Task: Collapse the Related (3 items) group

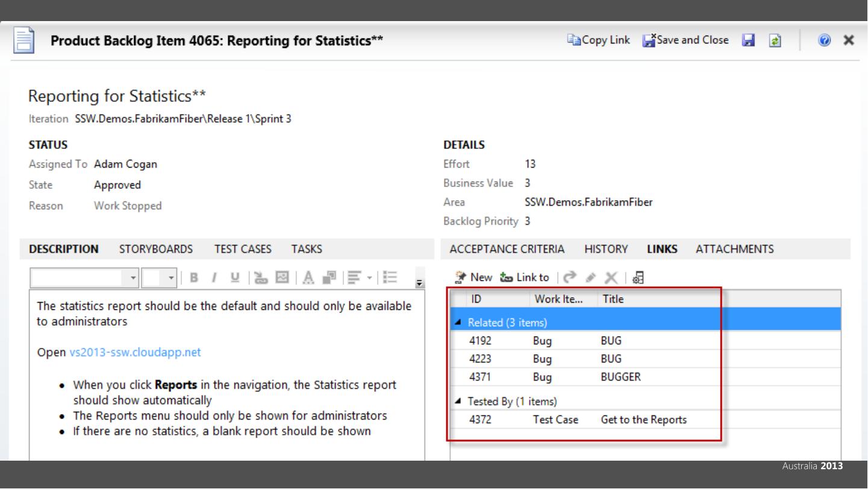Action: [x=459, y=323]
